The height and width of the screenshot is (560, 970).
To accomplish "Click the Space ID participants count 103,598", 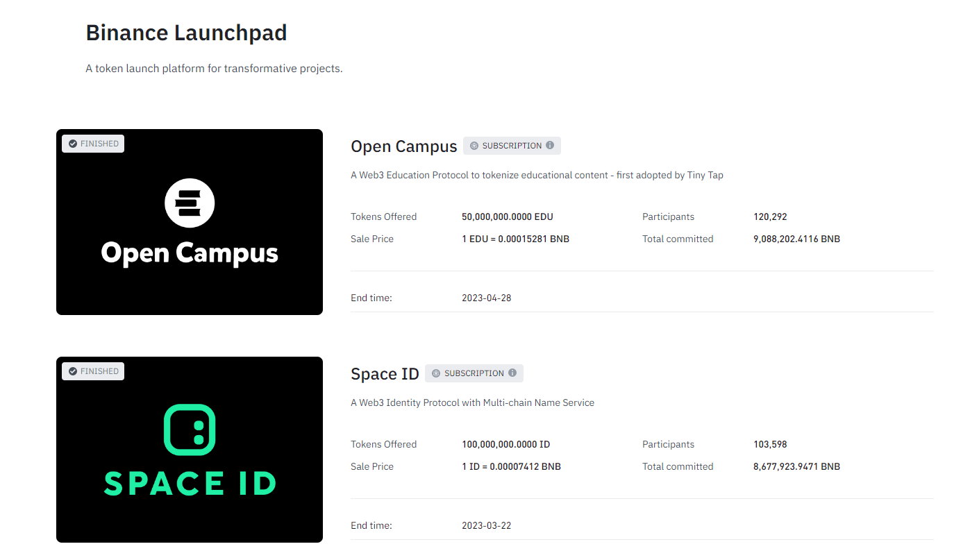I will [770, 444].
